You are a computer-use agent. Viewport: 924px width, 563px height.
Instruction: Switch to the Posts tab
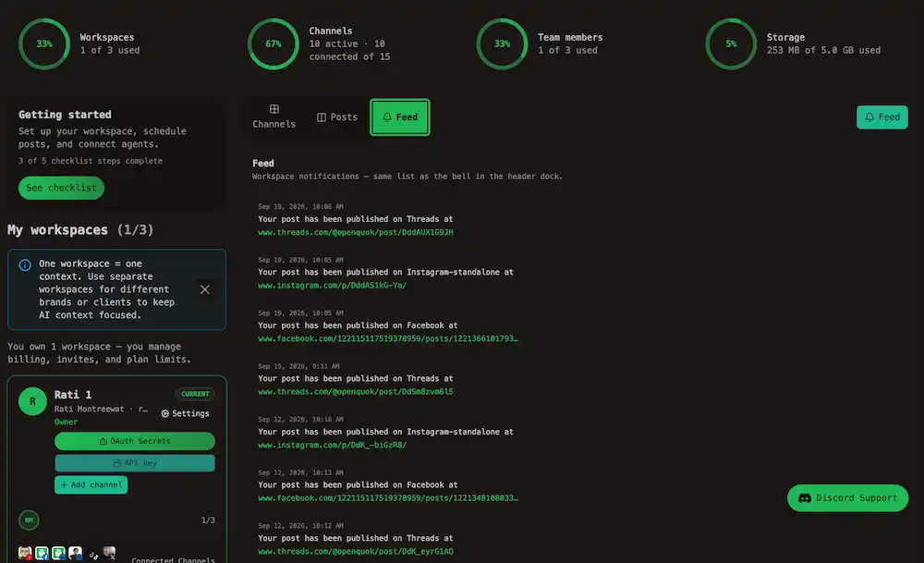point(337,117)
